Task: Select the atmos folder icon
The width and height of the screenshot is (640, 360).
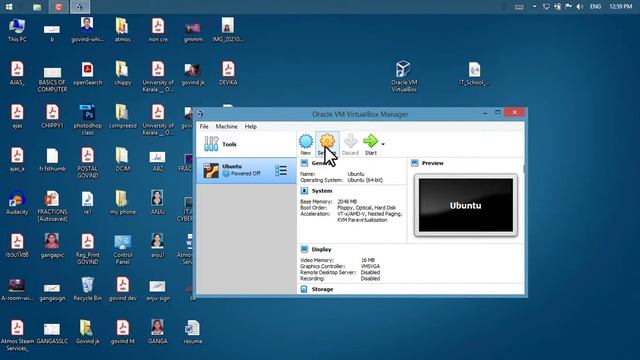Action: [122, 30]
